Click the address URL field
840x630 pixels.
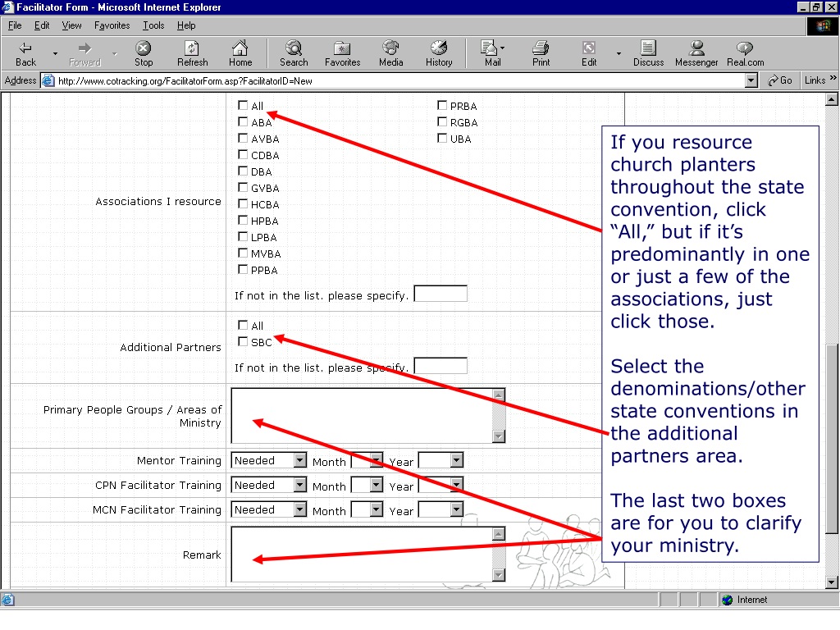coord(399,81)
